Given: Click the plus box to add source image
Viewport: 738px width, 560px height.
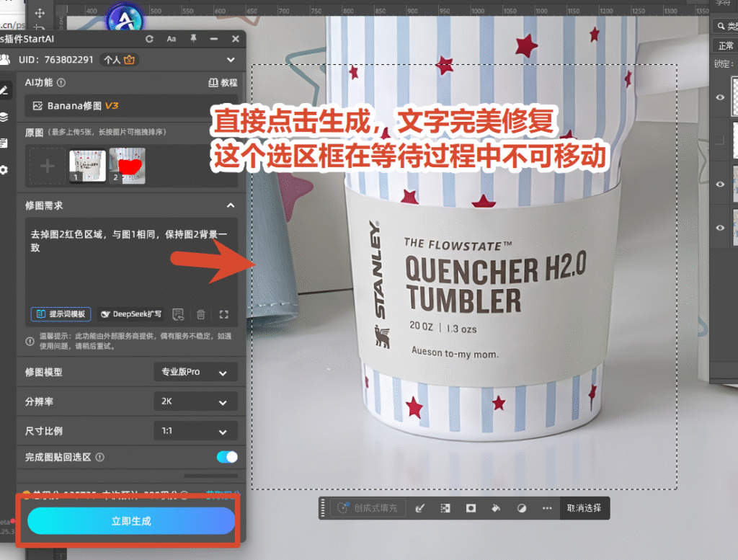Looking at the screenshot, I should pyautogui.click(x=47, y=166).
